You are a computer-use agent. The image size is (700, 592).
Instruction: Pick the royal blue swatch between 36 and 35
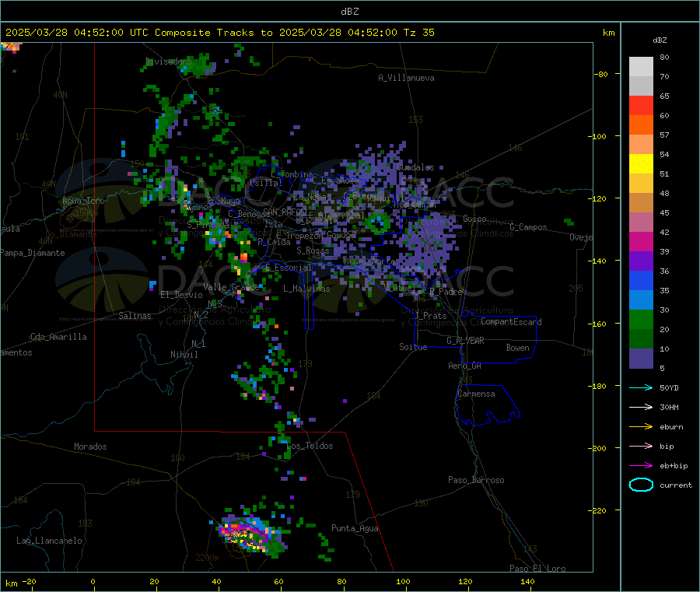click(x=641, y=280)
